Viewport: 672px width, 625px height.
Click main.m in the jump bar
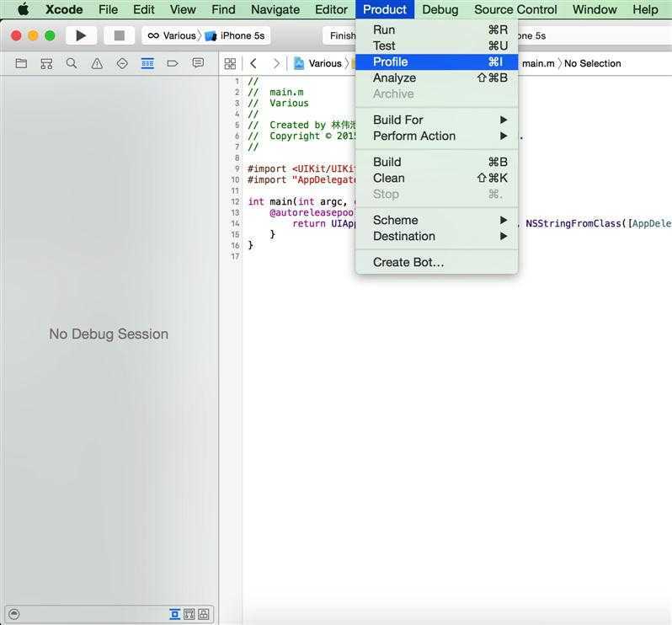point(538,63)
